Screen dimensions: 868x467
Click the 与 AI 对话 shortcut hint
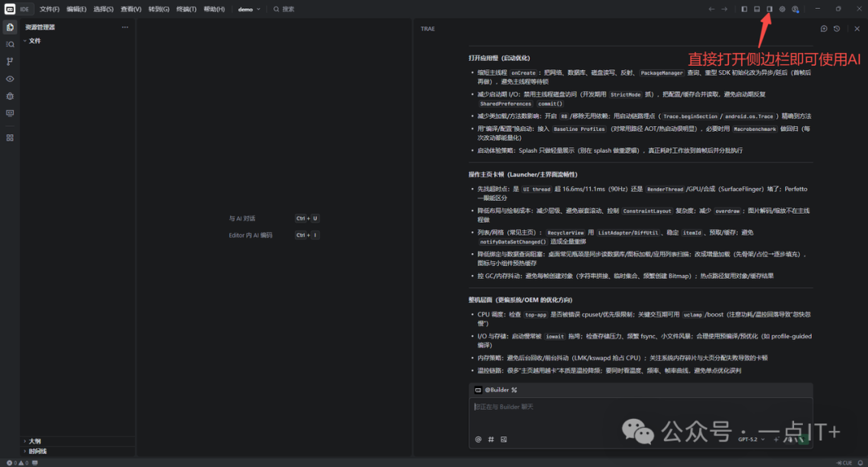click(274, 219)
